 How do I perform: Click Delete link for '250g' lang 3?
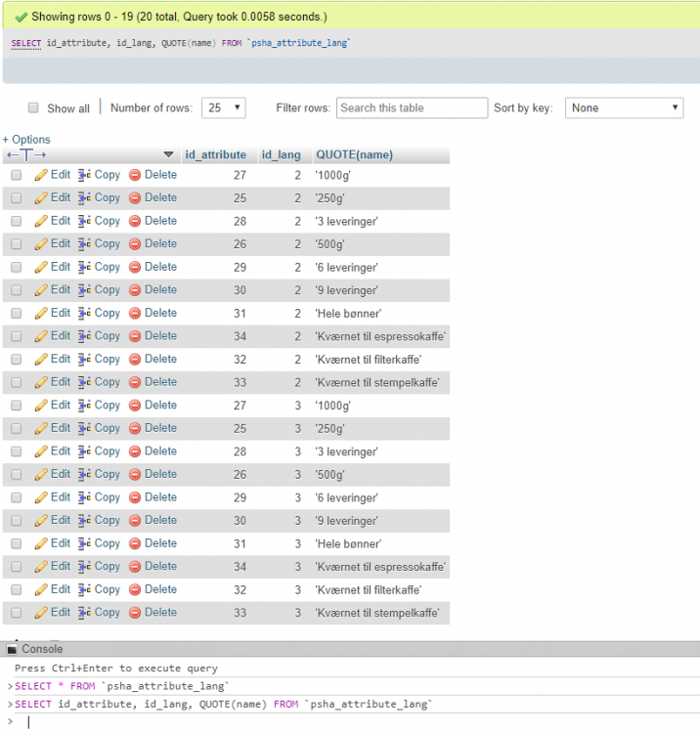click(x=160, y=428)
